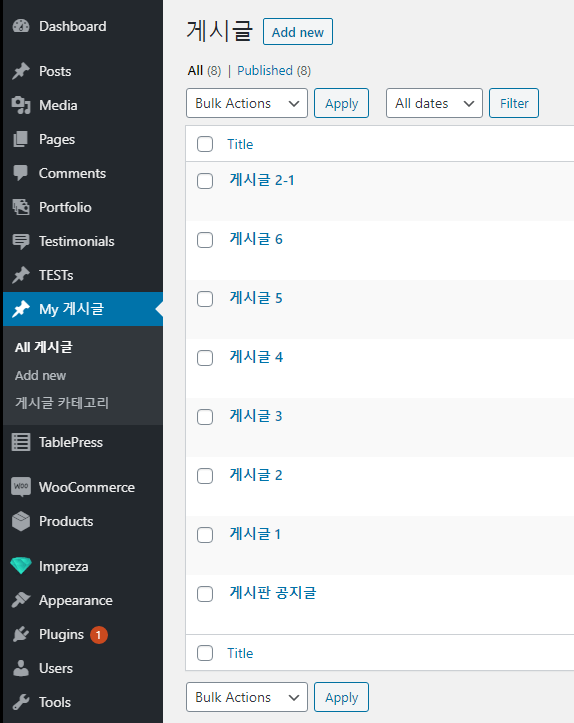Click the Impreza diamond icon
Image resolution: width=574 pixels, height=723 pixels.
(21, 566)
